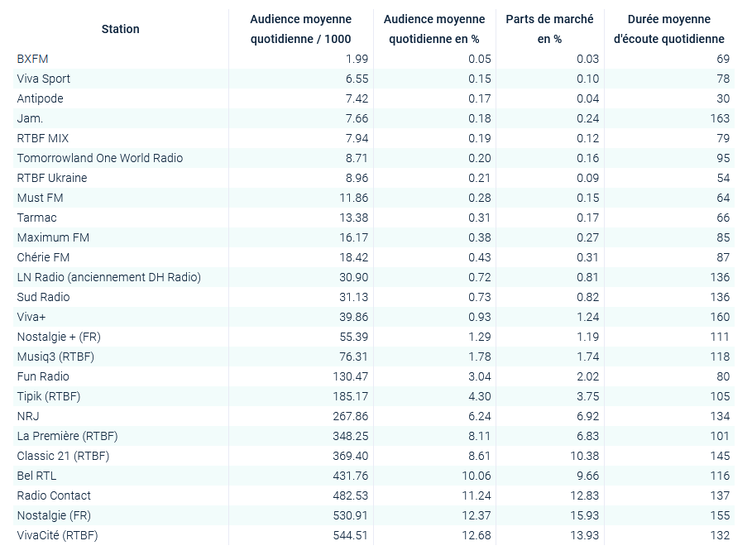This screenshot has height=560, width=752.
Task: Select the Viva Sport row name
Action: pyautogui.click(x=44, y=79)
